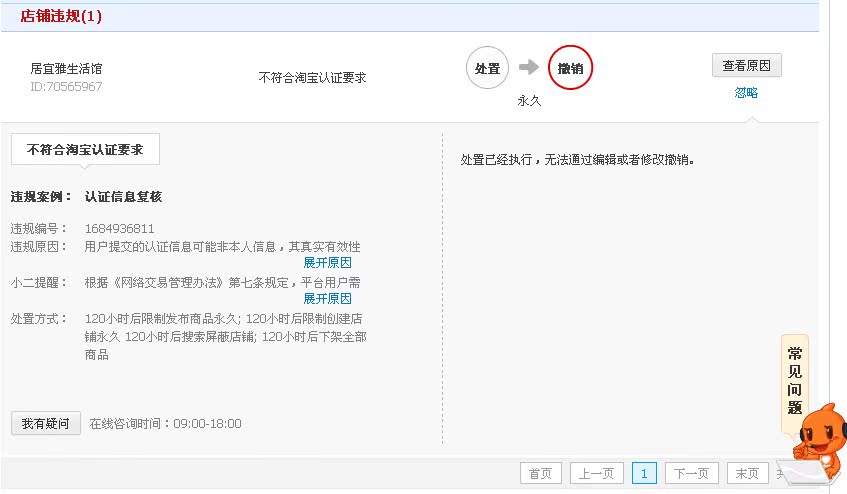Image resolution: width=847 pixels, height=494 pixels.
Task: Open the 常见问题 side tab
Action: pyautogui.click(x=794, y=381)
